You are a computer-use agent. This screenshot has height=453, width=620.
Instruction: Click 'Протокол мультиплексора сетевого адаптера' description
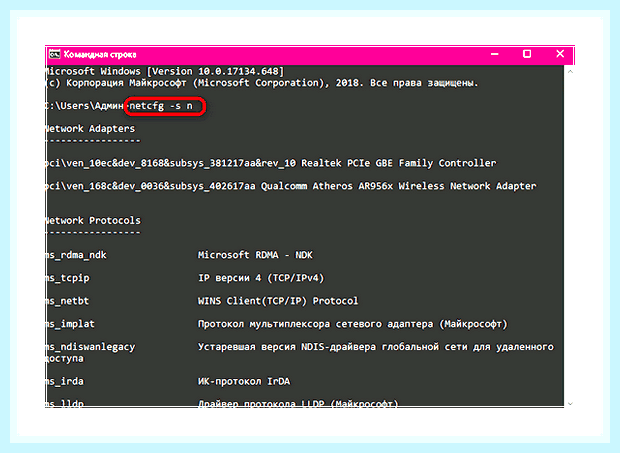point(352,324)
